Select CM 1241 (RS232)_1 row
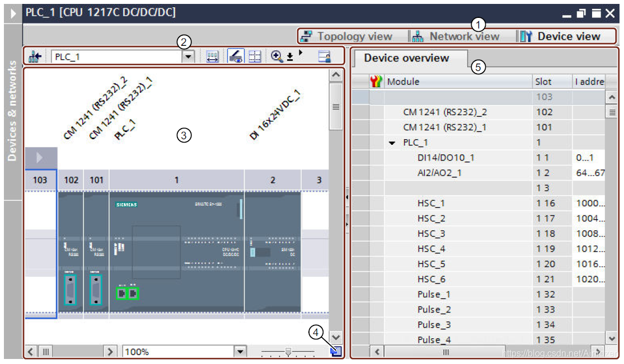 478,127
